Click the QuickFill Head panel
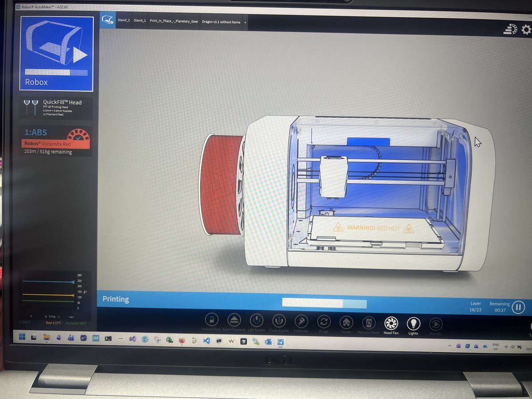 (x=56, y=109)
